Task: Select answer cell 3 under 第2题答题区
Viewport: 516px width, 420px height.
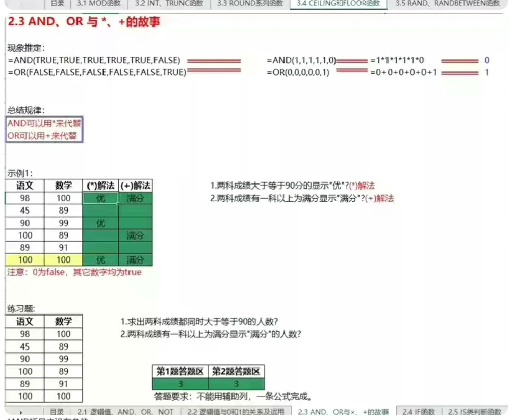Action: pyautogui.click(x=236, y=384)
